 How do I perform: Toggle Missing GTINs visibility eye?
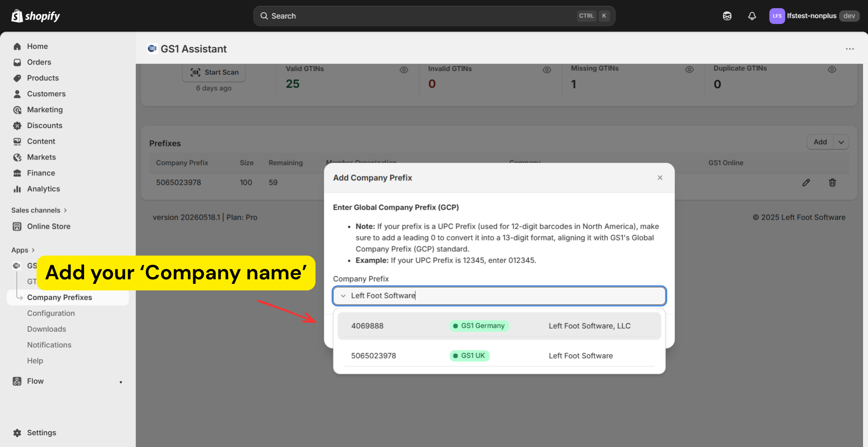click(689, 69)
